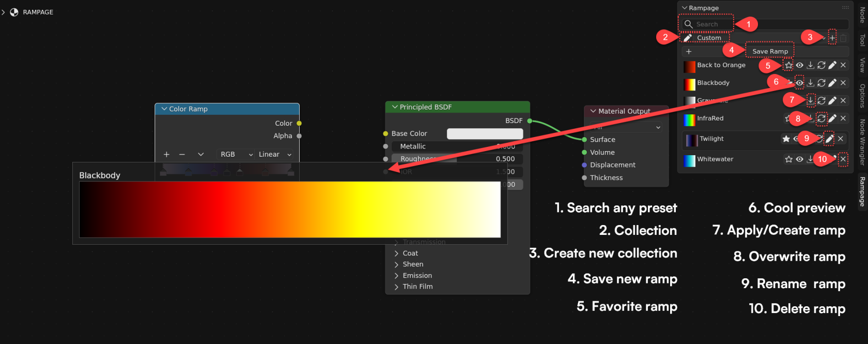Collapse the Rampage panel
This screenshot has height=344, width=868.
tap(685, 8)
